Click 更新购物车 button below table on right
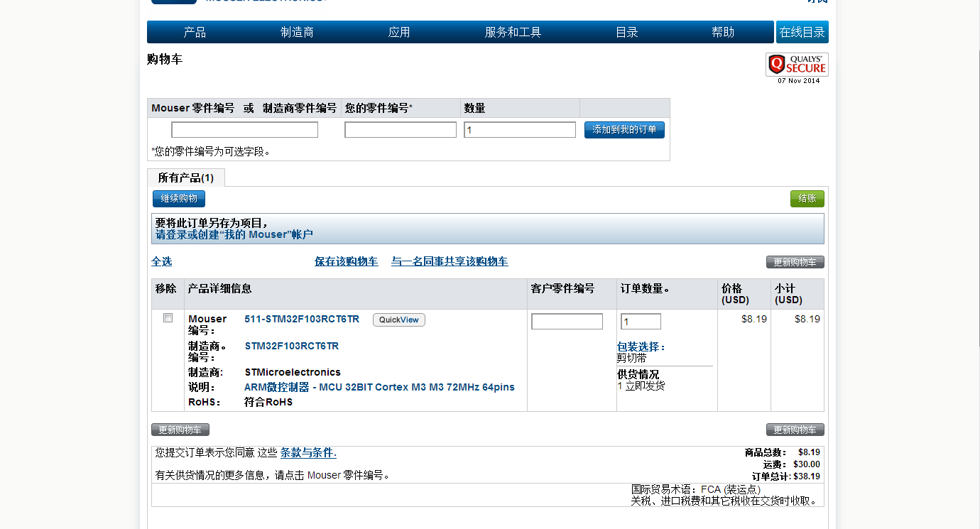This screenshot has height=529, width=980. [795, 430]
